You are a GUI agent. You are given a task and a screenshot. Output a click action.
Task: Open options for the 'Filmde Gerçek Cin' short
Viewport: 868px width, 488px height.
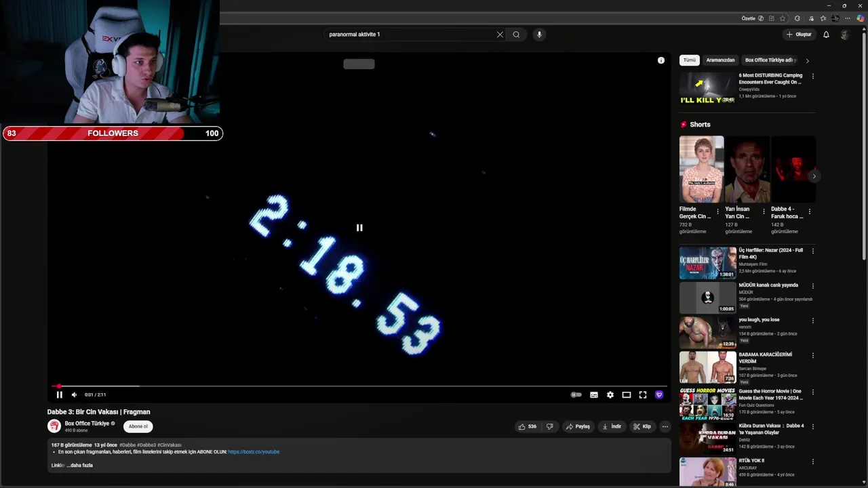pyautogui.click(x=718, y=211)
